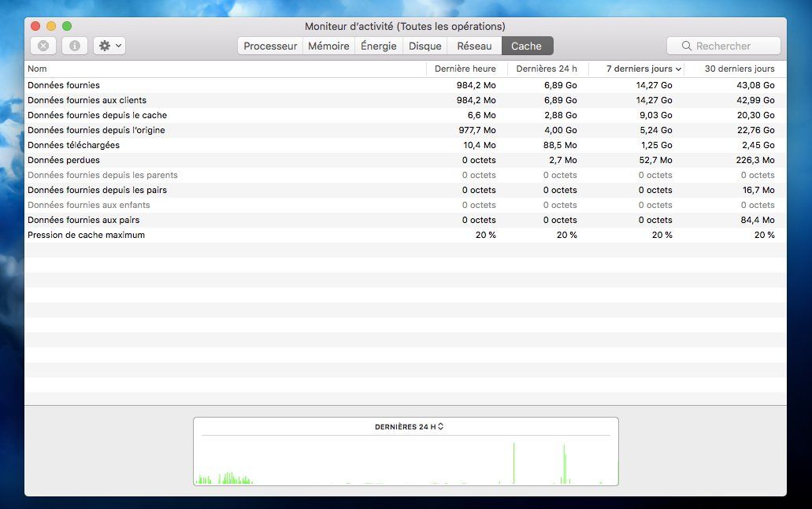This screenshot has height=509, width=812.
Task: Toggle sort arrow on 7 derniers jours
Action: pos(678,69)
